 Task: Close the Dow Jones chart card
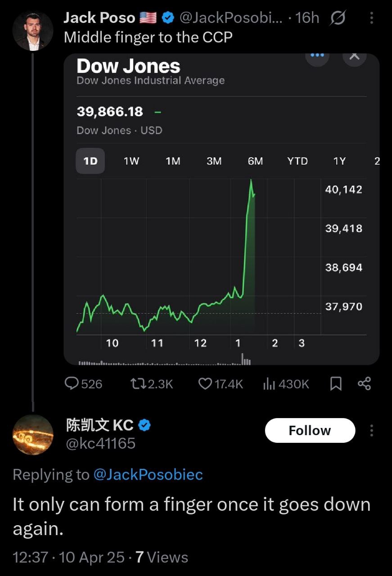pyautogui.click(x=355, y=56)
